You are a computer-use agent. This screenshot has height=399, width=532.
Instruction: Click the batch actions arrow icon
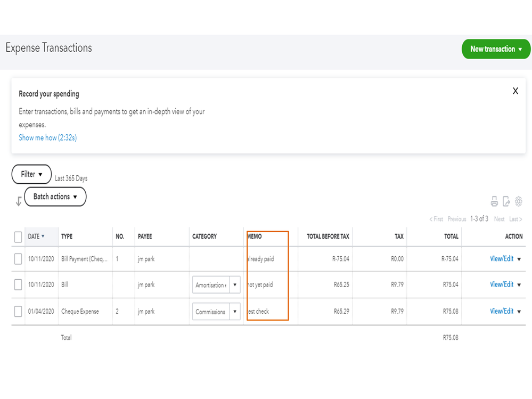click(19, 201)
